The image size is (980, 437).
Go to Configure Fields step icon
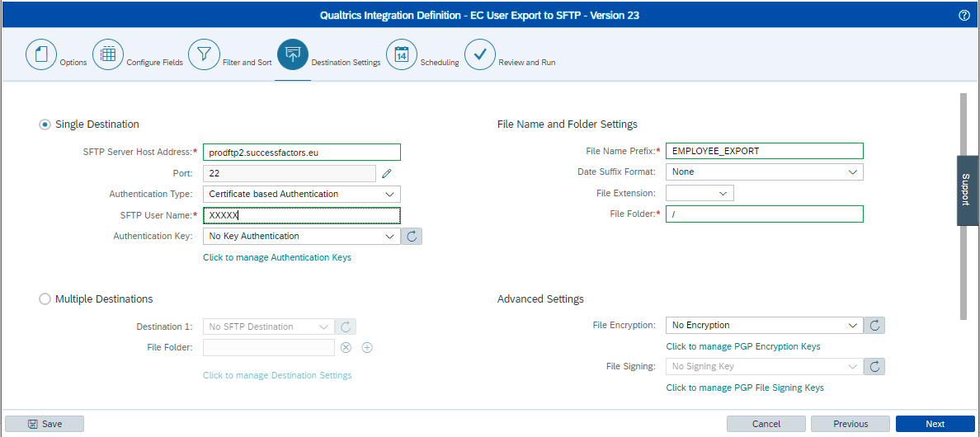[x=108, y=54]
